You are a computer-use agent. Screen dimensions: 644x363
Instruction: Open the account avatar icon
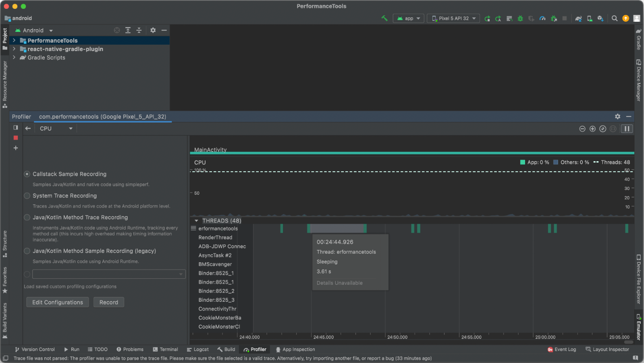coord(637,19)
